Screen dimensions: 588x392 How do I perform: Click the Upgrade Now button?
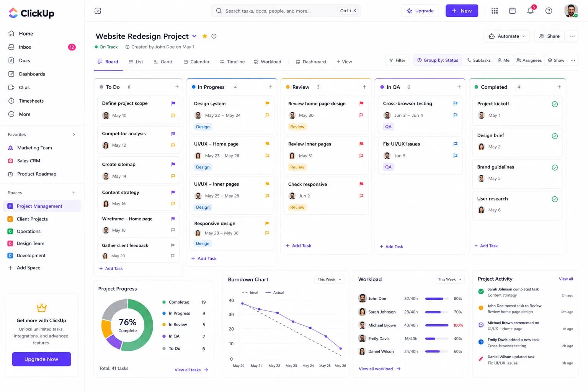click(x=41, y=359)
